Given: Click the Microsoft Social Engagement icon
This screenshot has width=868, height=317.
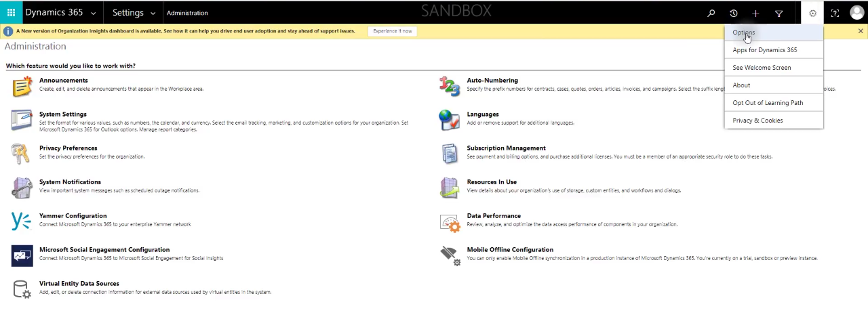Looking at the screenshot, I should (x=22, y=255).
